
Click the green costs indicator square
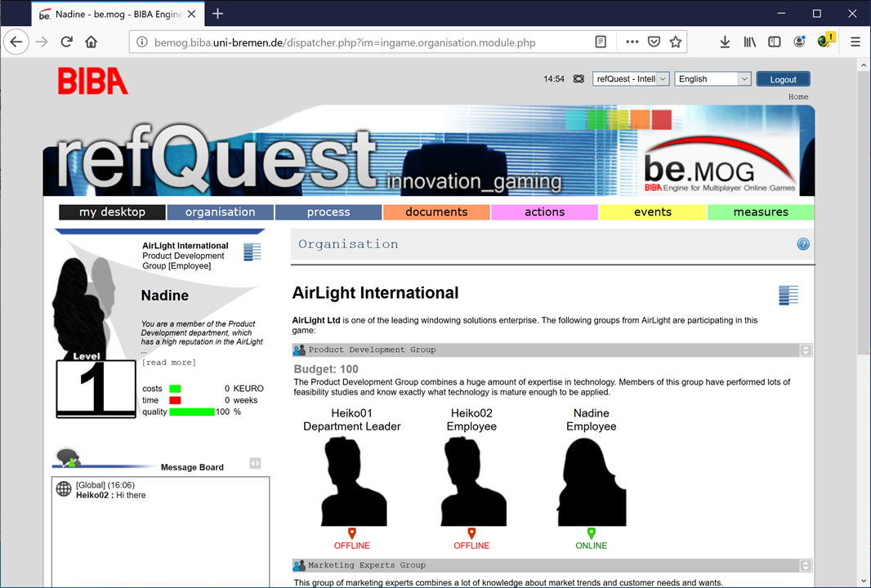click(x=175, y=389)
